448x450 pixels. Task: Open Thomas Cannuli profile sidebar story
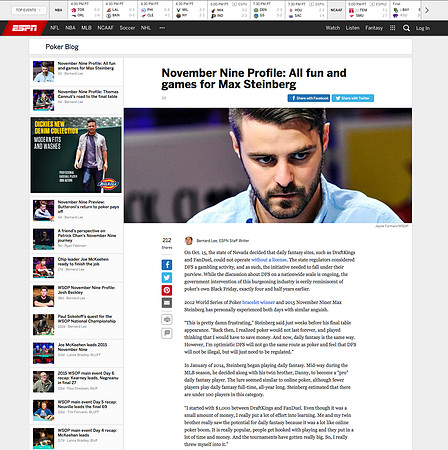pos(88,94)
